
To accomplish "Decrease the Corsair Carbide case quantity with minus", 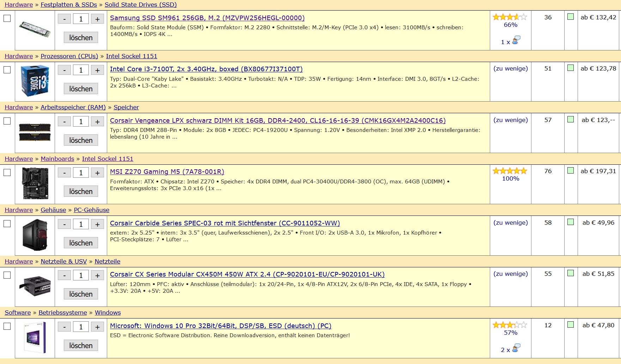I will point(64,224).
